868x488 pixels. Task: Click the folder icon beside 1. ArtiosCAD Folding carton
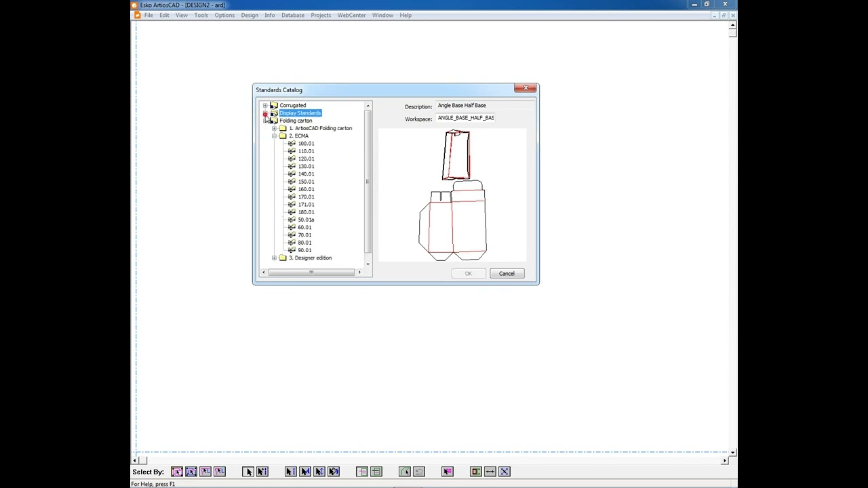[283, 128]
